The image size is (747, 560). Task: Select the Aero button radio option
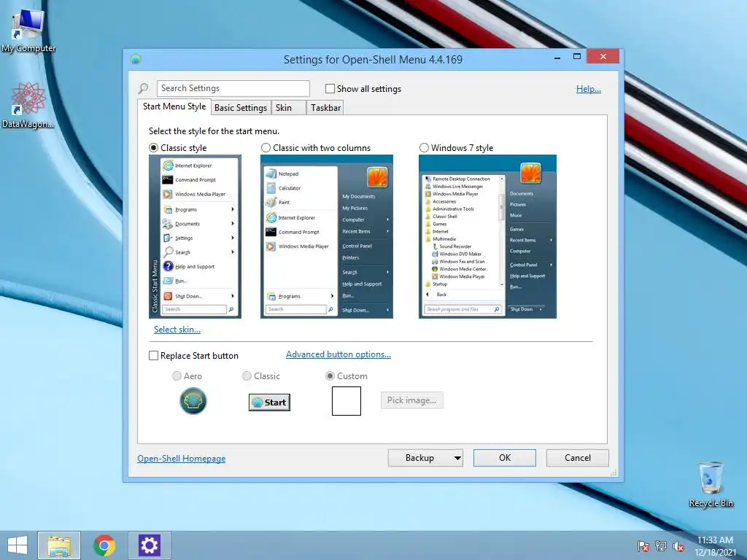(x=177, y=376)
